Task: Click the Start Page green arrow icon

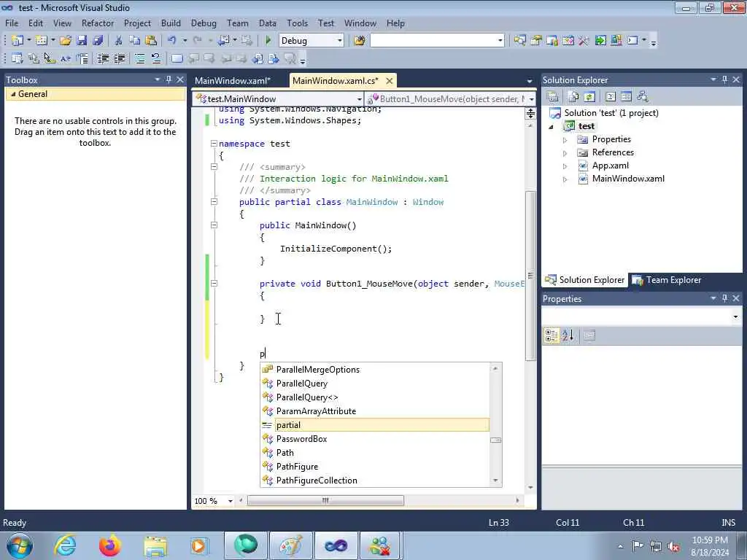Action: point(600,41)
